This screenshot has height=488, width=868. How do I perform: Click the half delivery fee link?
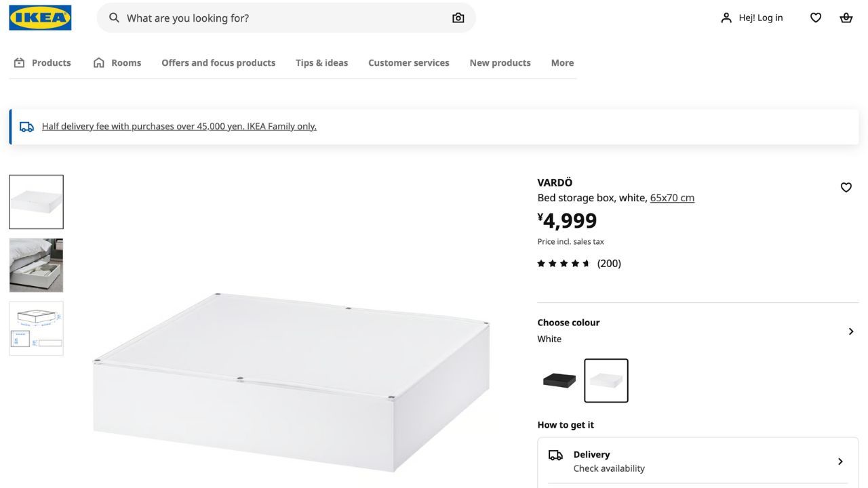[x=179, y=126]
